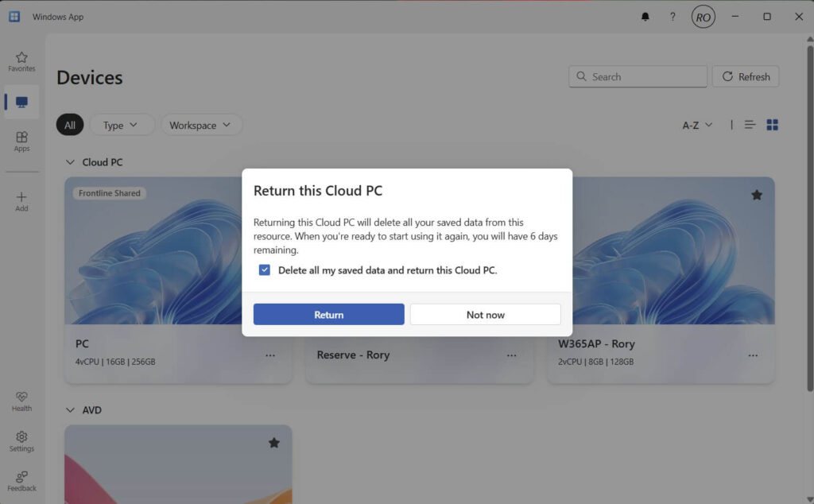The image size is (814, 504).
Task: Open the A-Z sort dropdown
Action: tap(697, 125)
